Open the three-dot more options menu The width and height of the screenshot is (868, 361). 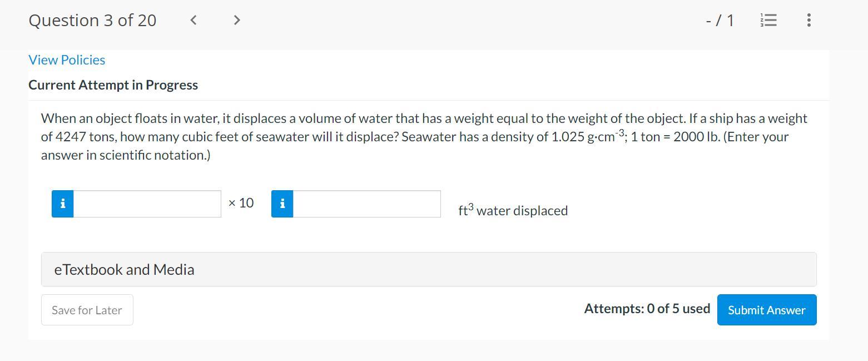[x=809, y=21]
